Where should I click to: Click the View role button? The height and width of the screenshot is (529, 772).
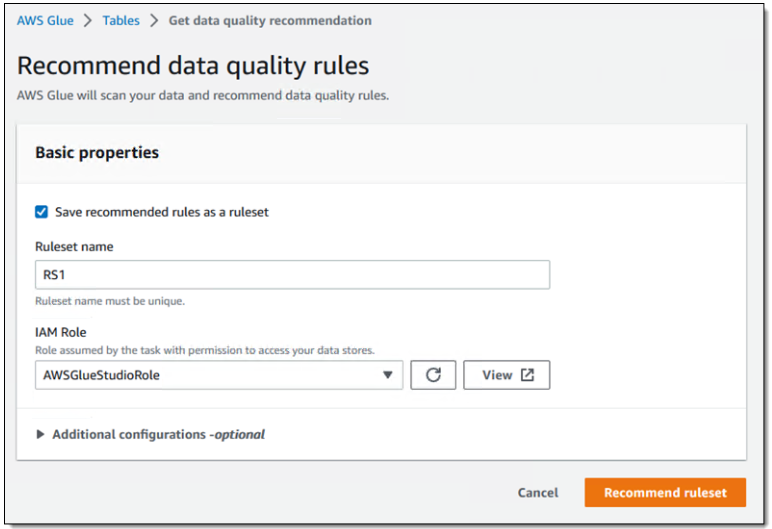(x=507, y=375)
